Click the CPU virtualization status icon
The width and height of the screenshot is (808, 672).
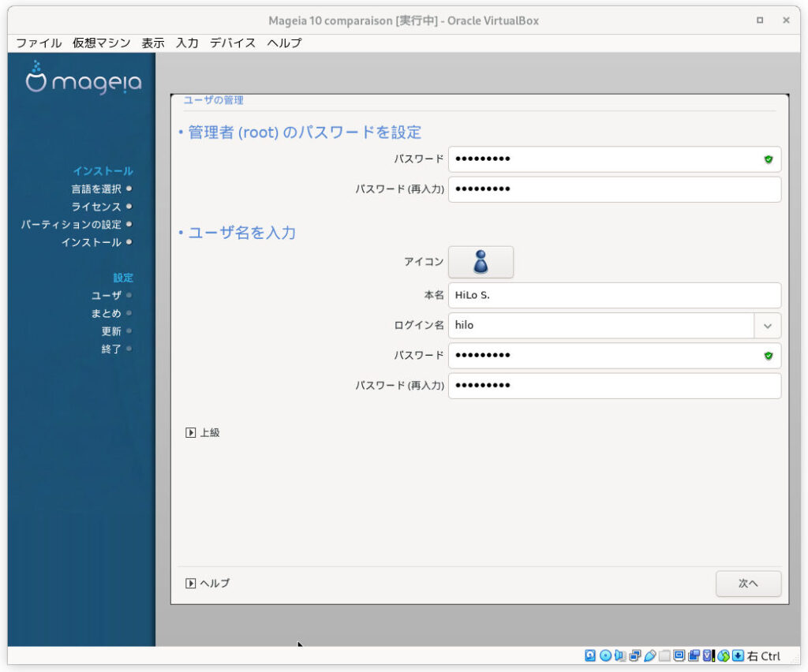(x=709, y=655)
